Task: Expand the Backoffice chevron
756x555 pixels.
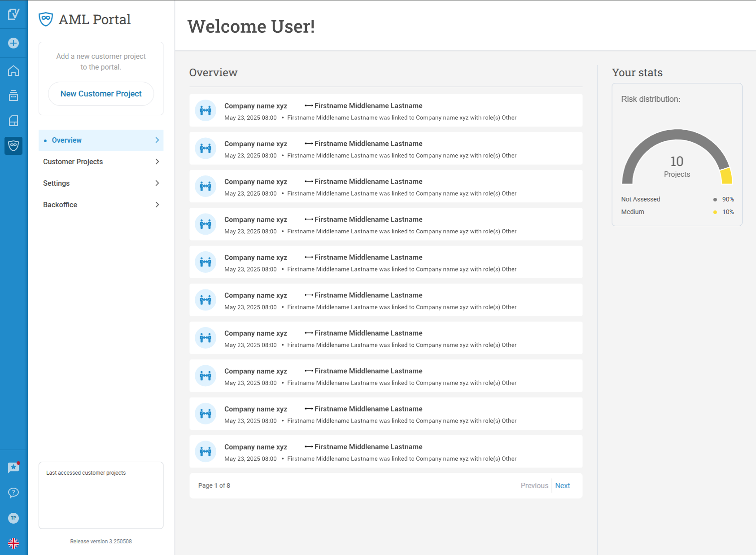Action: tap(157, 205)
